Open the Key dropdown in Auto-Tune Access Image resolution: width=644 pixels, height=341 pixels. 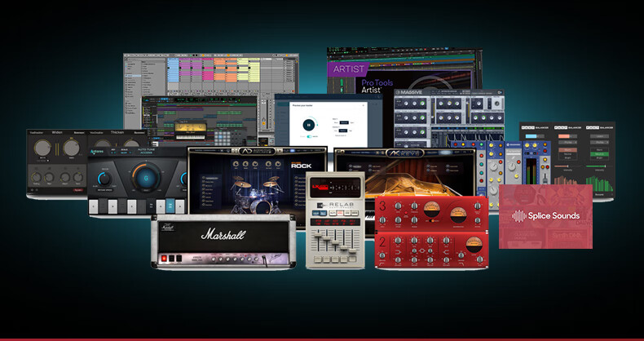click(112, 152)
